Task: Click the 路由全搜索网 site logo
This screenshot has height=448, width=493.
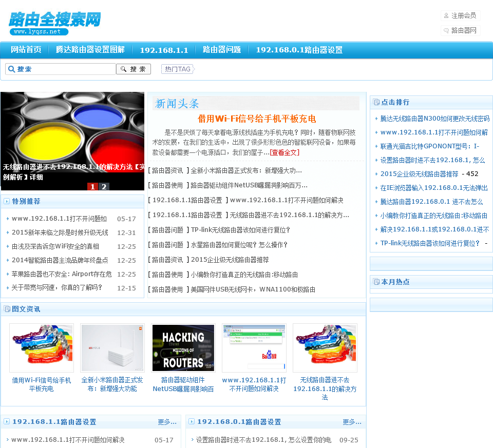Action: [x=55, y=24]
